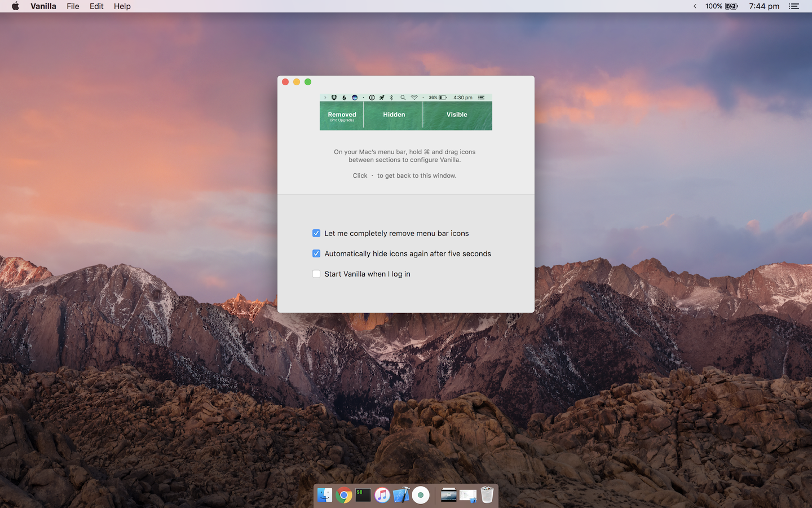Screen dimensions: 812x508
Task: Open the Edit menu
Action: coord(96,6)
